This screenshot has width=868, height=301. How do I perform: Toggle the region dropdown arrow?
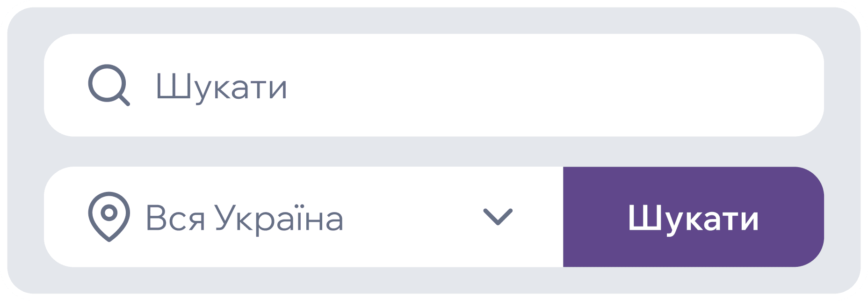[498, 217]
